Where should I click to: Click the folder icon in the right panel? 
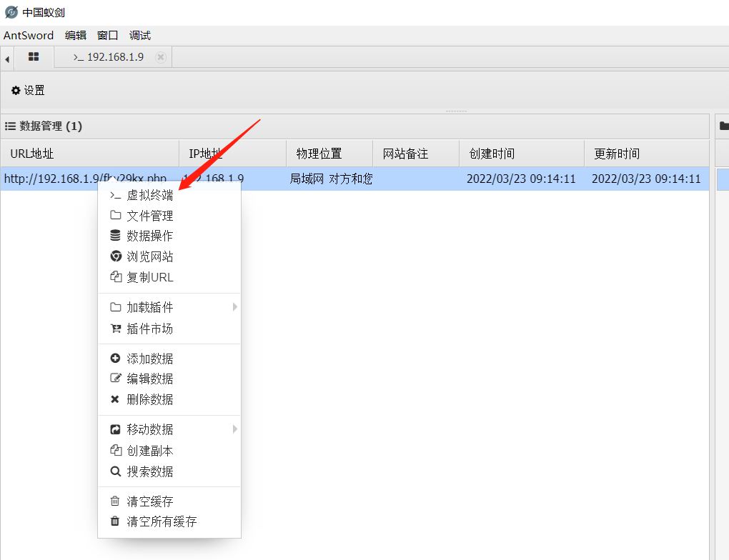[724, 126]
